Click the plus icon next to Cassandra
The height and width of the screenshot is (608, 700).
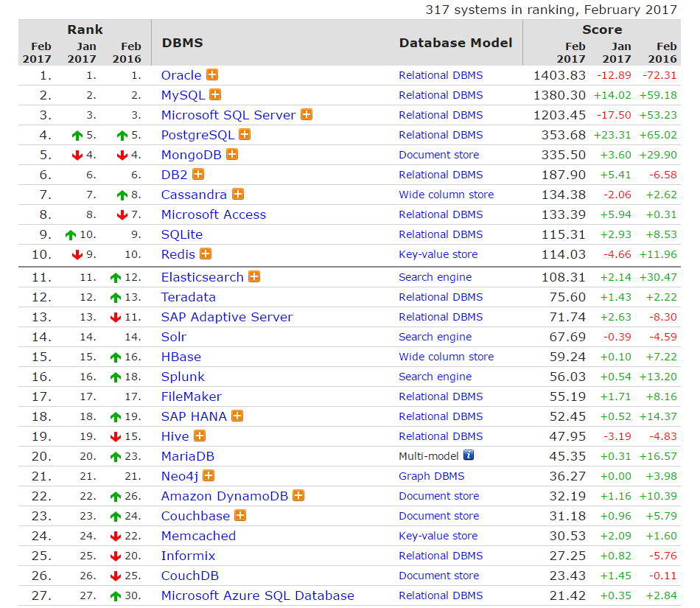239,194
